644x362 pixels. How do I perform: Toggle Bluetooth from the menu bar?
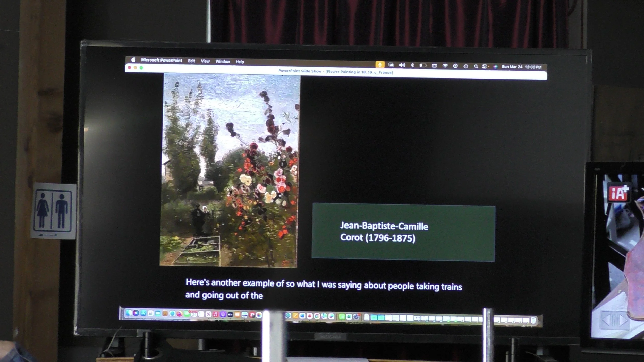pyautogui.click(x=412, y=65)
